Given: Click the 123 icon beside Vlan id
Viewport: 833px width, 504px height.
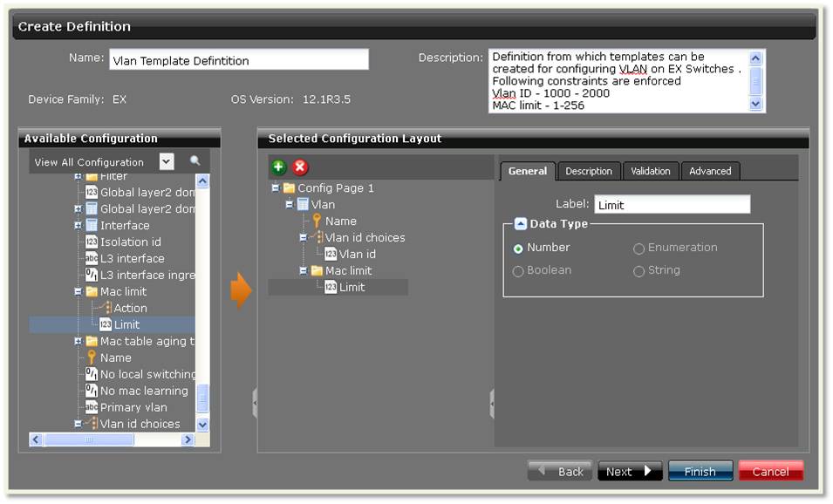Looking at the screenshot, I should pyautogui.click(x=331, y=254).
